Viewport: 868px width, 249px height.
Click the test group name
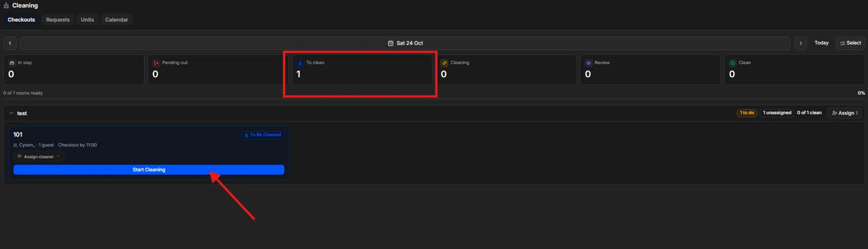pos(22,113)
